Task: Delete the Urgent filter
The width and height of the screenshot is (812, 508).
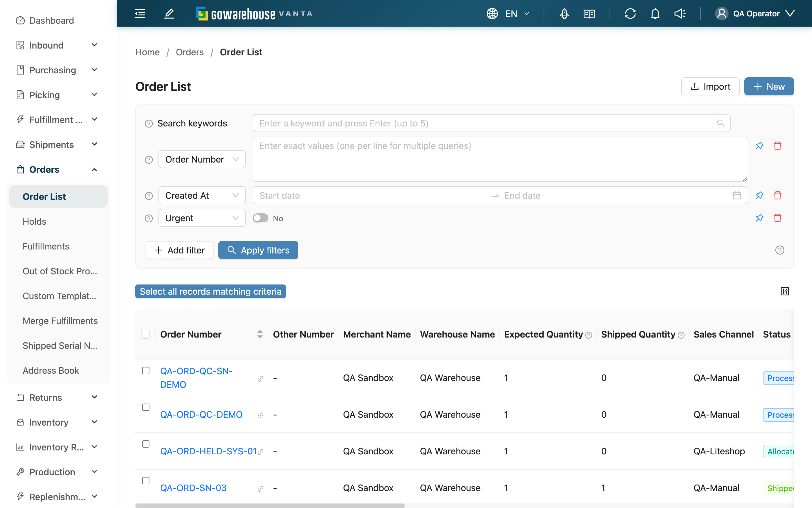Action: tap(777, 218)
